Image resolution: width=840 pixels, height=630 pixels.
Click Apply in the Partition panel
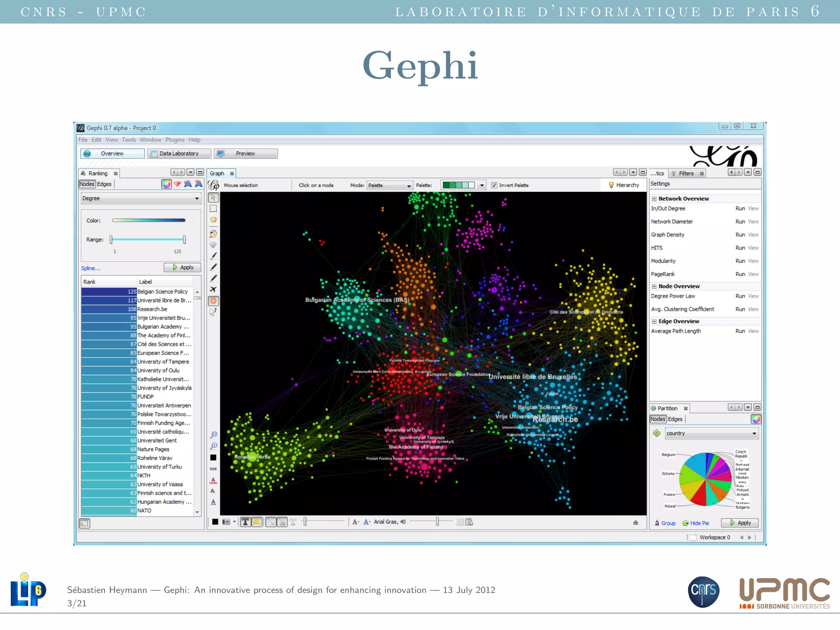click(x=740, y=523)
